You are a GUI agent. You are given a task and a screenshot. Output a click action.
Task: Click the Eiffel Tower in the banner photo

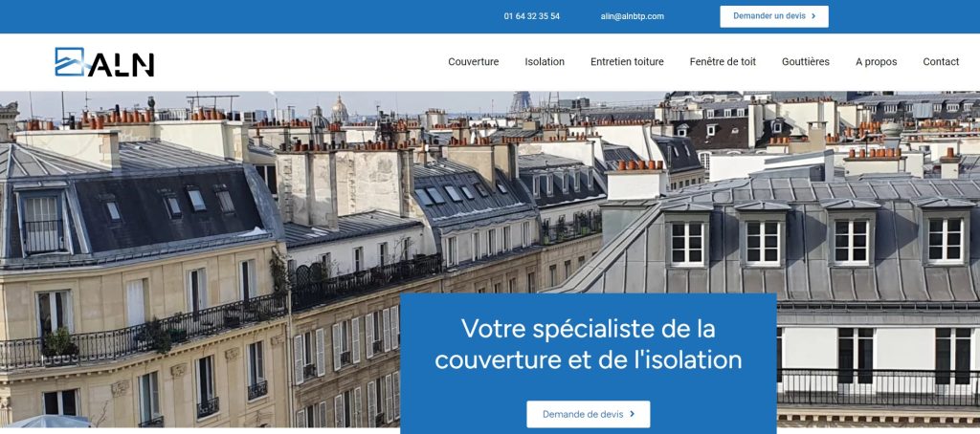[x=521, y=101]
